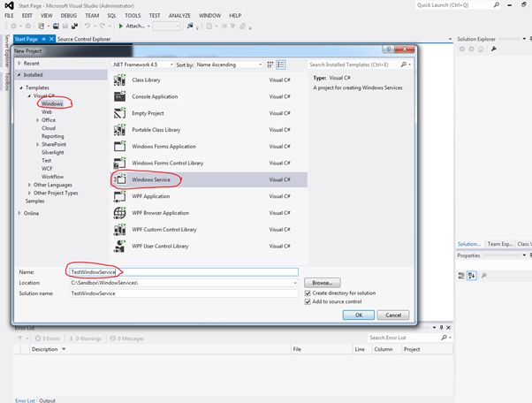The width and height of the screenshot is (532, 403).
Task: Click the green Start/Attach play icon
Action: coord(121,26)
